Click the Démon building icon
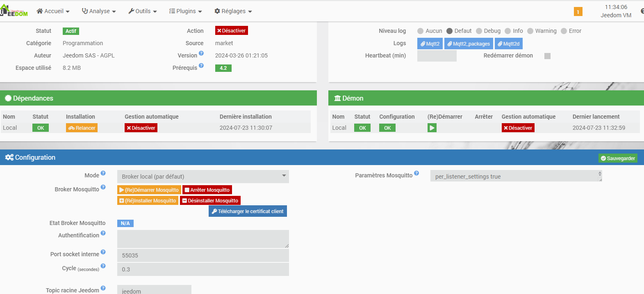Screen dimensions: 644x294 [338, 98]
